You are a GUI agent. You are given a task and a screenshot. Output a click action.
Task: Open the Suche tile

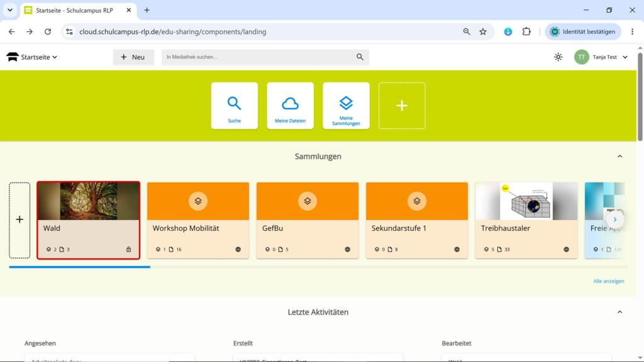(x=235, y=106)
